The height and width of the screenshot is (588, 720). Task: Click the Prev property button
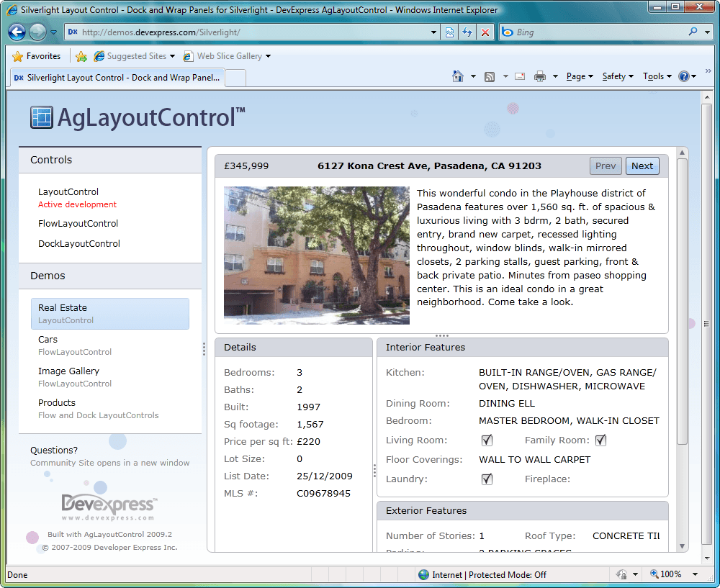pos(606,166)
